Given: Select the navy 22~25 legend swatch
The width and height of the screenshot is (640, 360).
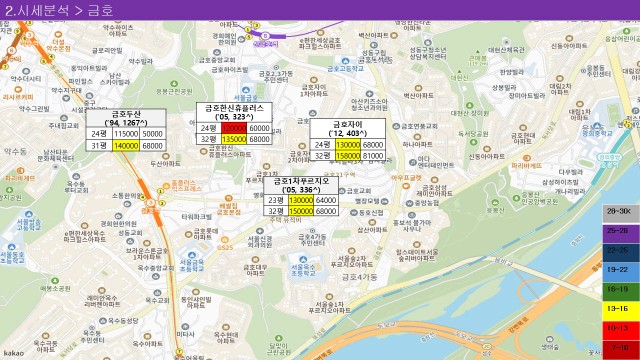Looking at the screenshot, I should pyautogui.click(x=621, y=252).
